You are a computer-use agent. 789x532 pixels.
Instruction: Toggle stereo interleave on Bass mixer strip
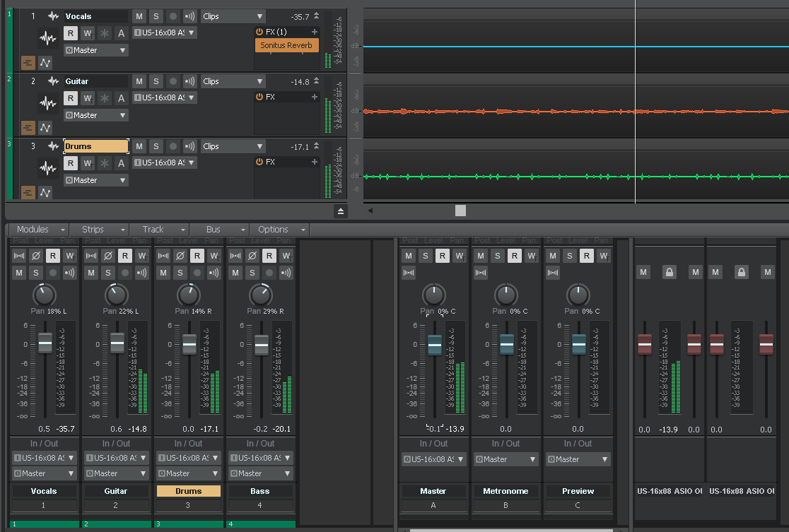click(235, 256)
